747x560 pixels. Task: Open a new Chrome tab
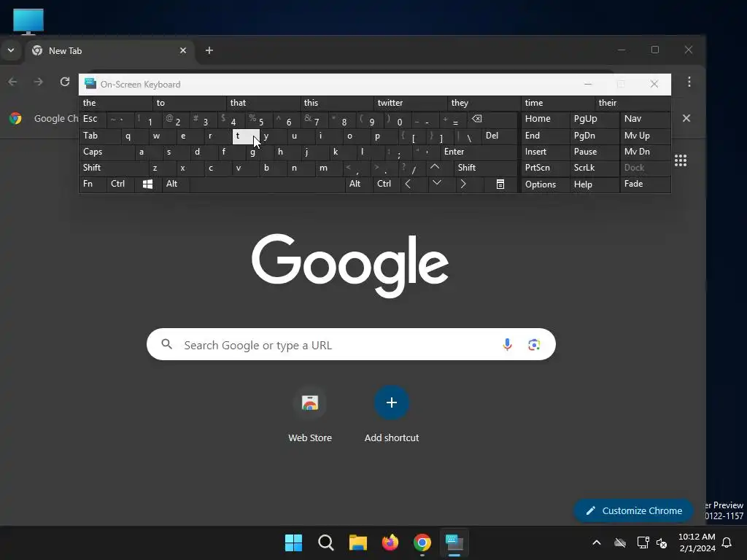click(x=209, y=50)
